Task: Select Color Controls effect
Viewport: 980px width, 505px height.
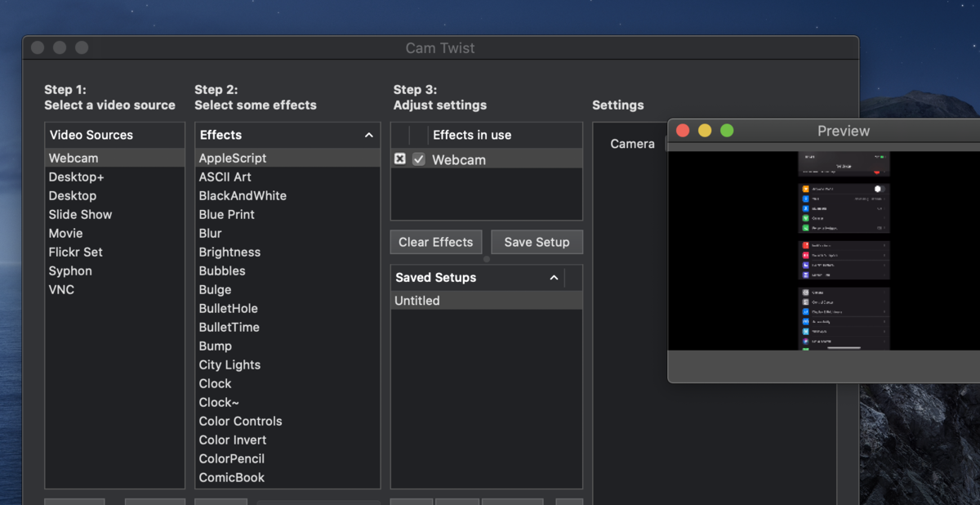Action: 287,421
